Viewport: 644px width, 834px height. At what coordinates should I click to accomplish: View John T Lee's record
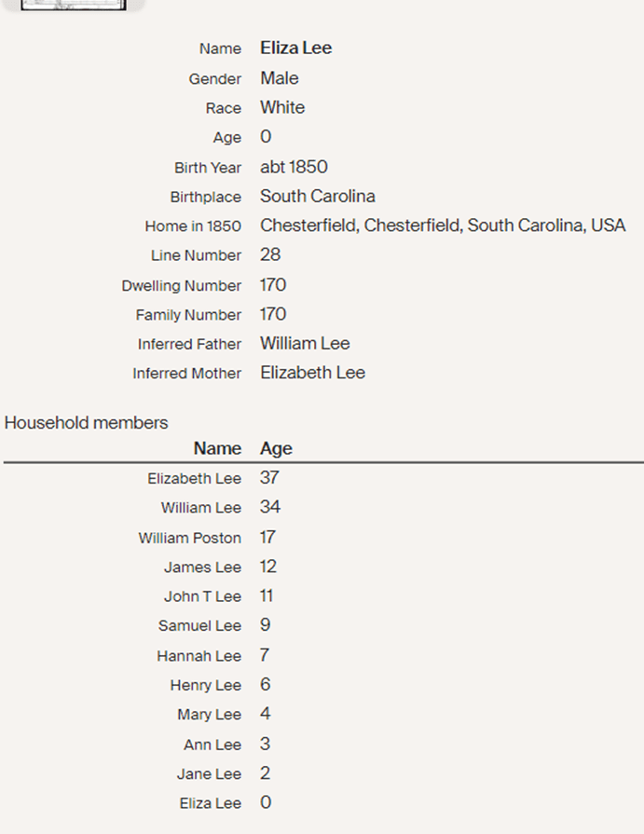pyautogui.click(x=202, y=596)
